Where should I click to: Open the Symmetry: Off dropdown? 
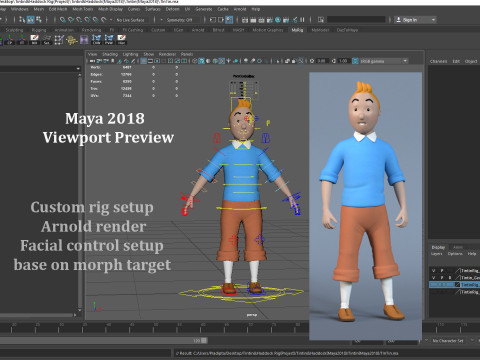coord(180,20)
